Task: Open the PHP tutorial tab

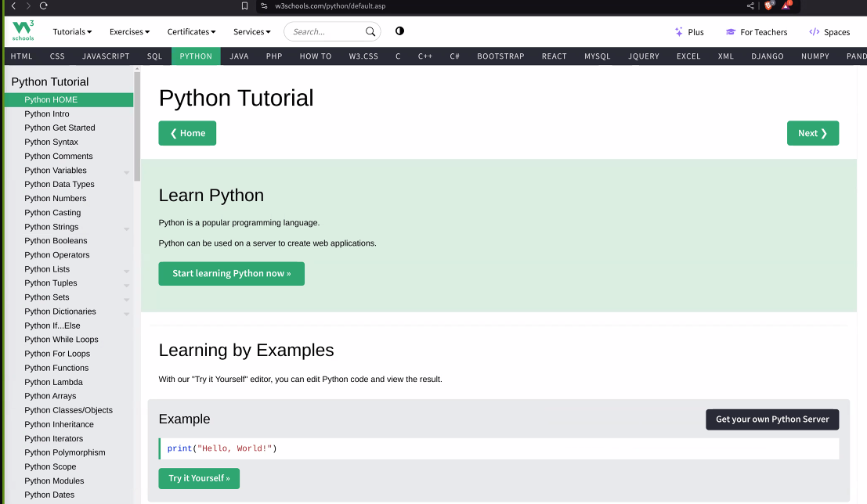Action: [x=274, y=56]
